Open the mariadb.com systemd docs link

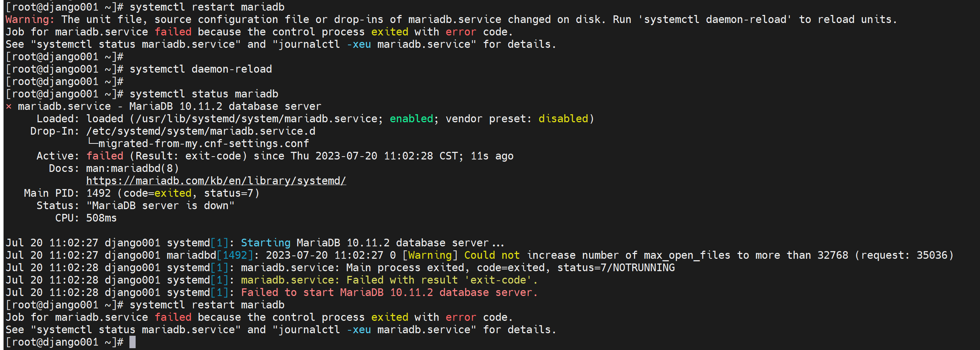[216, 181]
